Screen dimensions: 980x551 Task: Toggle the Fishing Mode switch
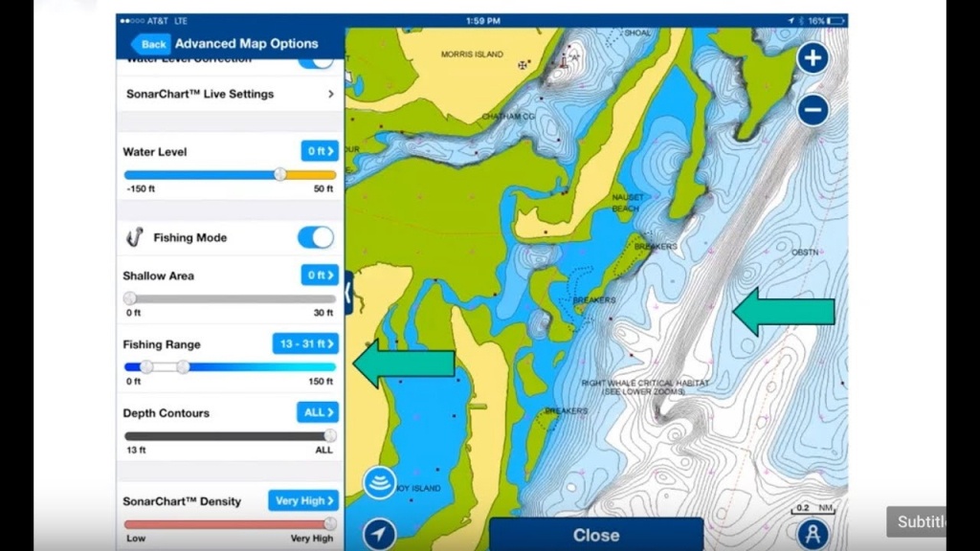point(316,237)
